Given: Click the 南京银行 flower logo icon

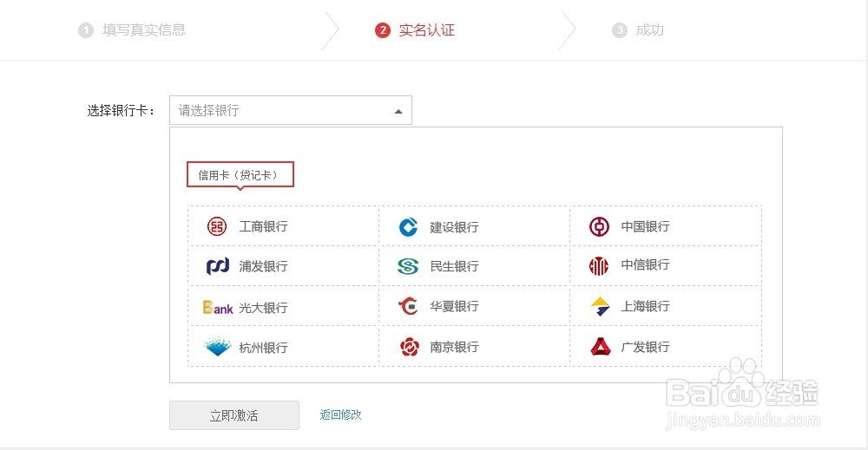Looking at the screenshot, I should [409, 347].
